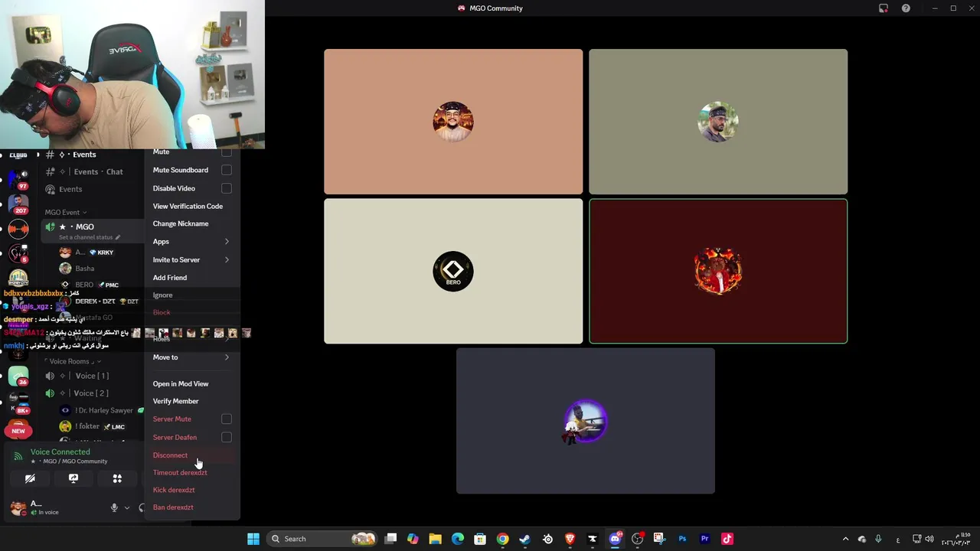Click Set a channel status text

point(86,237)
